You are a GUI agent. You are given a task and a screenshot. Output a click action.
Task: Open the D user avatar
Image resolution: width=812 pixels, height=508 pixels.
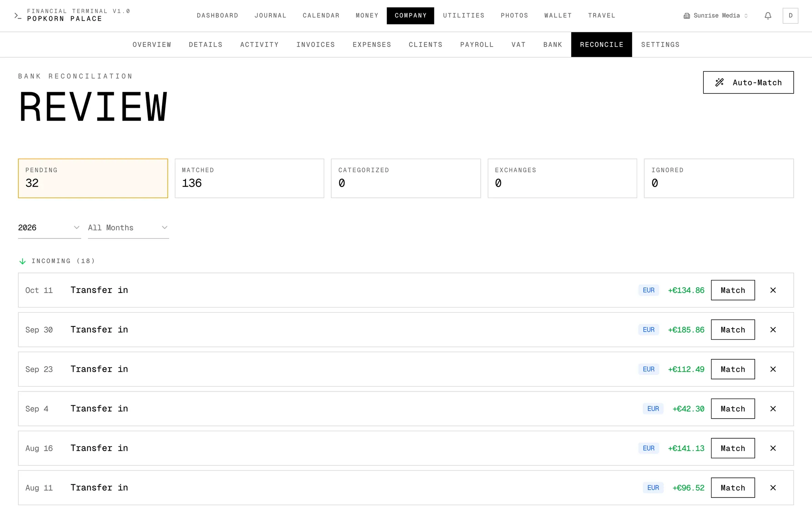[790, 16]
